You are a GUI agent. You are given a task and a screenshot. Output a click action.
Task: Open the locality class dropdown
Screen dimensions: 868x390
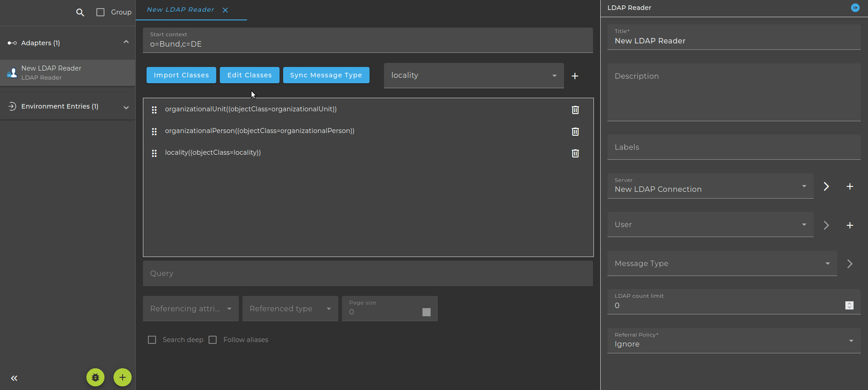pyautogui.click(x=474, y=76)
